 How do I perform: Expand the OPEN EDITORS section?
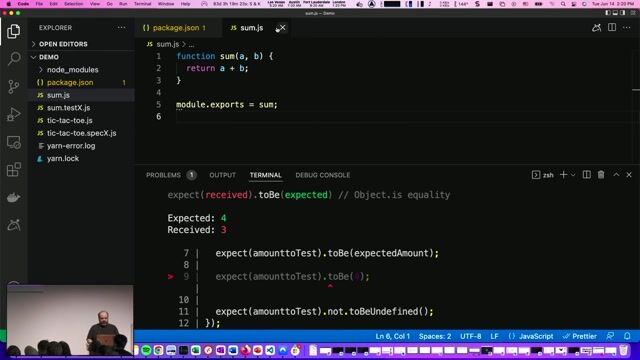tap(63, 44)
